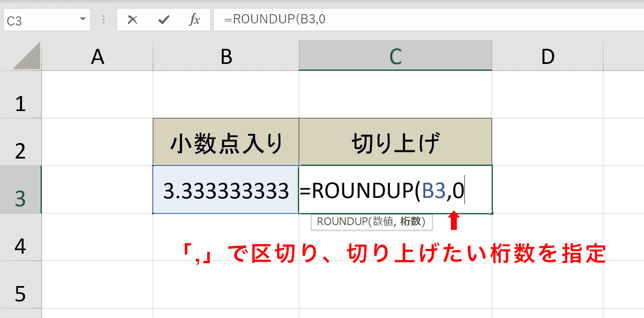644x318 pixels.
Task: Open the Name Box dropdown arrow
Action: 82,20
